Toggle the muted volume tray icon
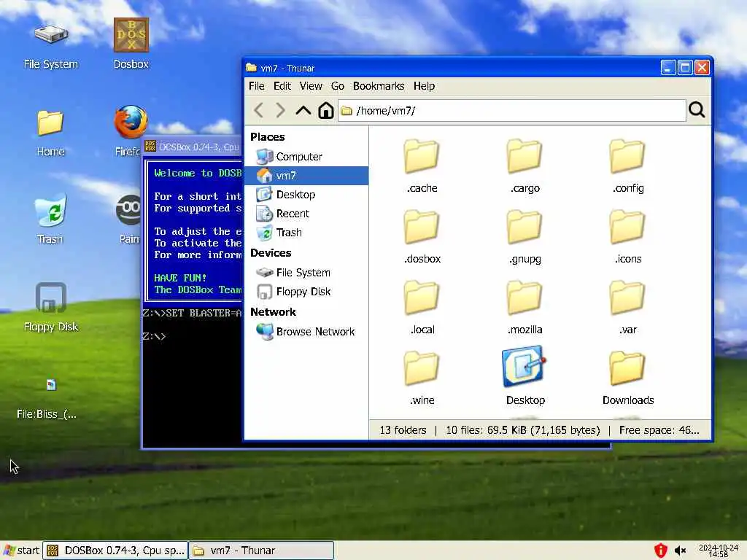This screenshot has width=747, height=560. coord(681,551)
